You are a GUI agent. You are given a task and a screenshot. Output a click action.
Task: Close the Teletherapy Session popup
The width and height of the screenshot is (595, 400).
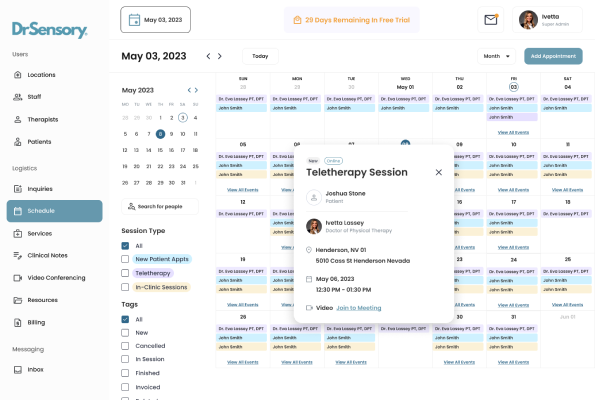pyautogui.click(x=439, y=172)
